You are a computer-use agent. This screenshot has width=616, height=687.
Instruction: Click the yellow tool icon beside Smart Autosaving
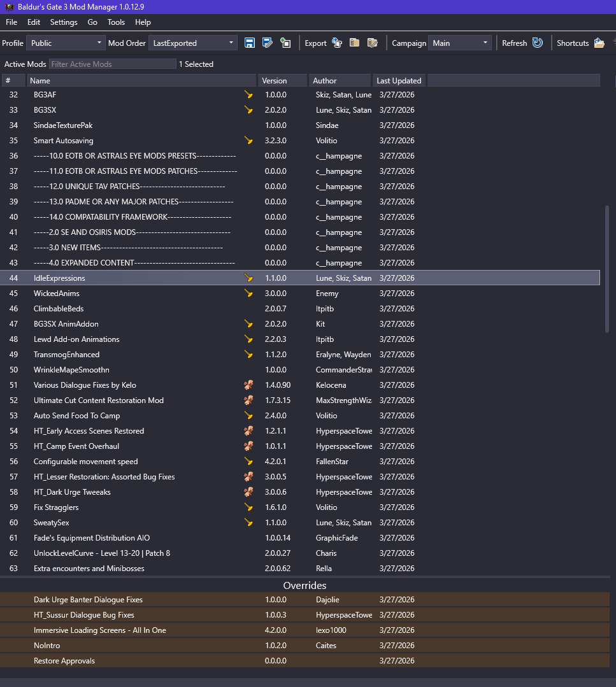[x=248, y=141]
